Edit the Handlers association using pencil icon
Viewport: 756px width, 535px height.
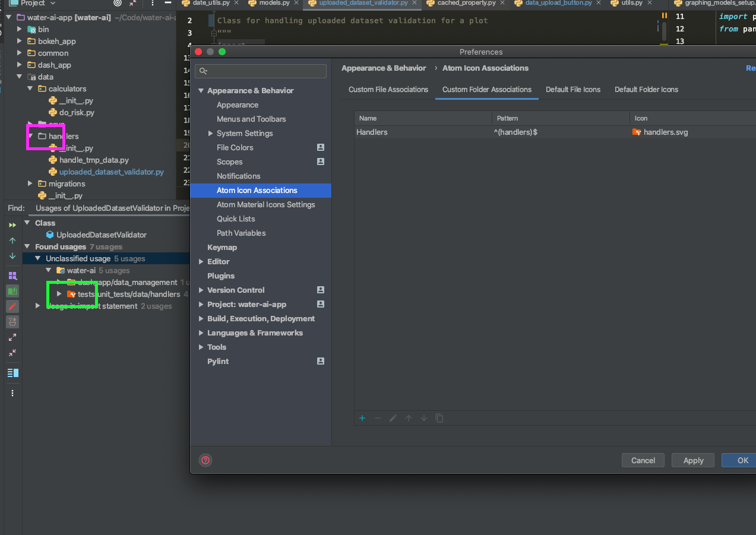click(393, 418)
